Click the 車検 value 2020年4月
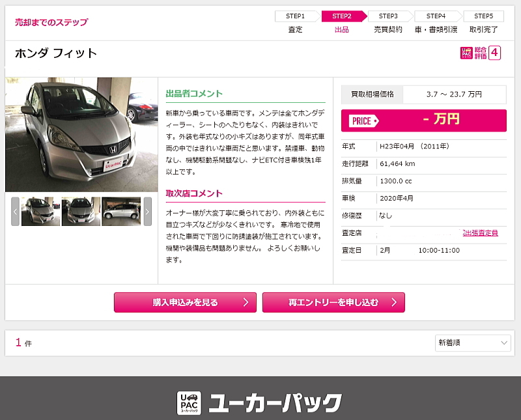 397,199
